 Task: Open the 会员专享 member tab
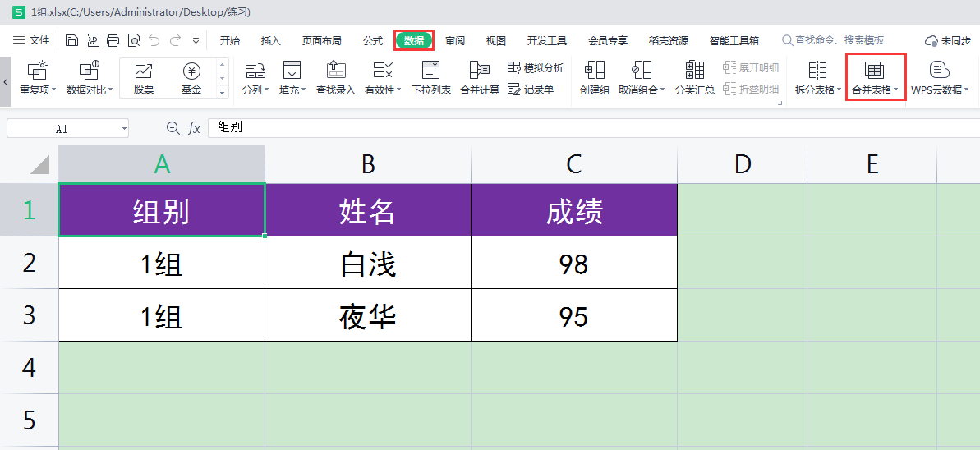(608, 40)
